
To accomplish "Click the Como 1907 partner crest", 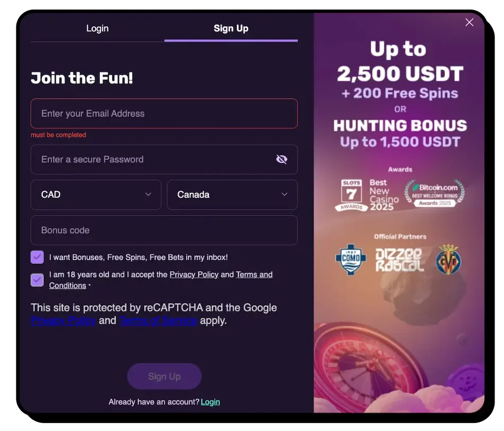I will [x=351, y=259].
